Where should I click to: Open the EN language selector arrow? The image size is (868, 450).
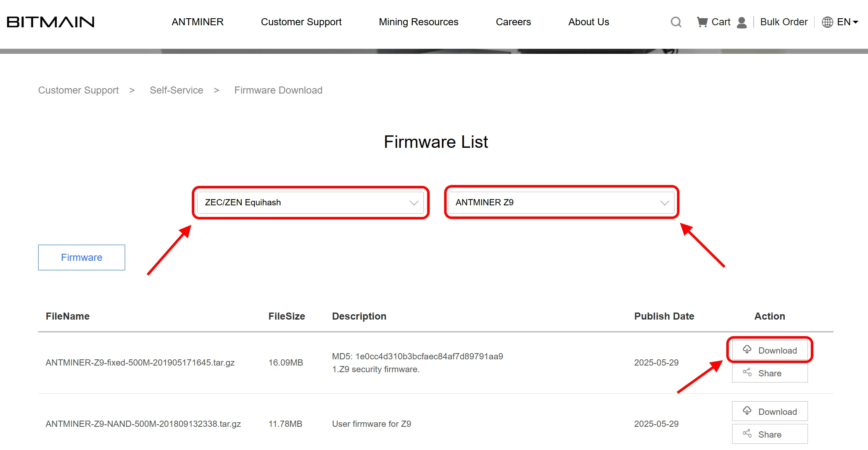(x=855, y=22)
